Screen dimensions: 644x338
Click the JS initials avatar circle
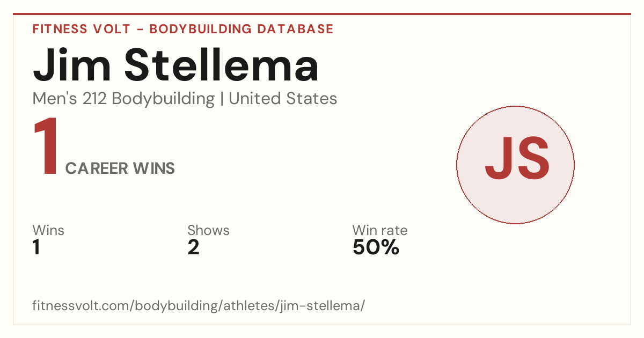click(x=515, y=165)
